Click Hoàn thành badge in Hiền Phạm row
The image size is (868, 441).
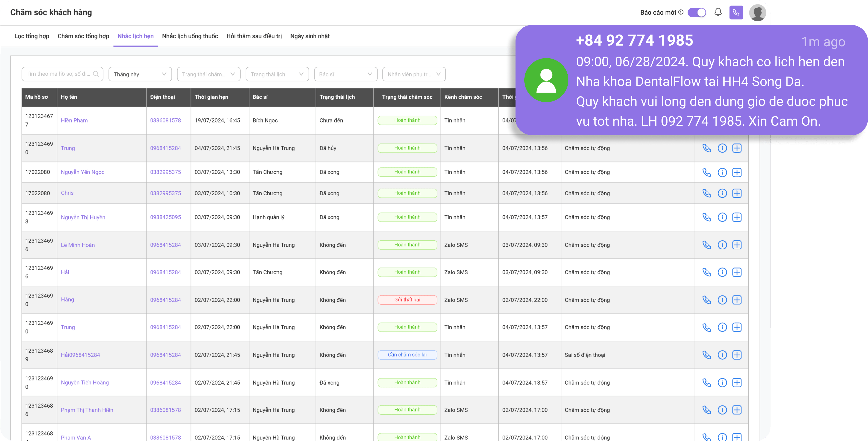click(407, 120)
